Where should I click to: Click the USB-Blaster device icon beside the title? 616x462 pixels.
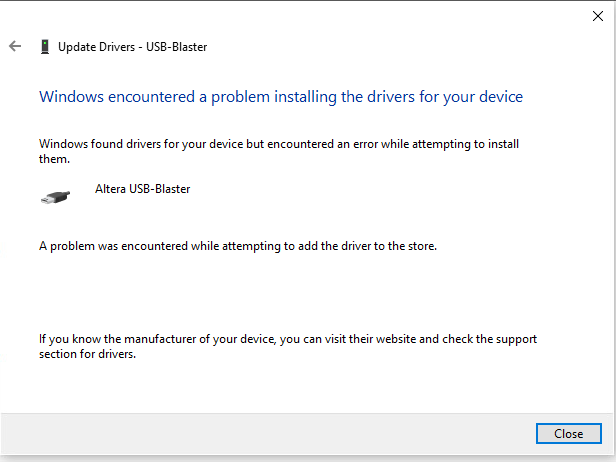point(44,46)
